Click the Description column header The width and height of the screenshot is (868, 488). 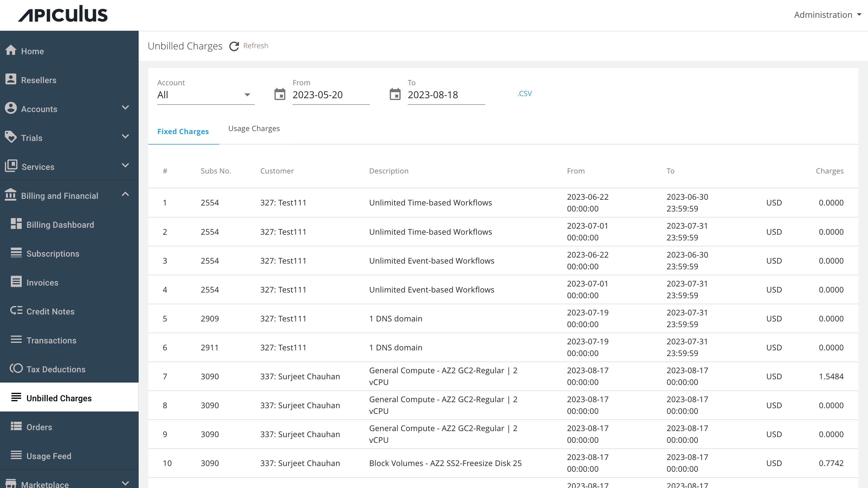(389, 171)
